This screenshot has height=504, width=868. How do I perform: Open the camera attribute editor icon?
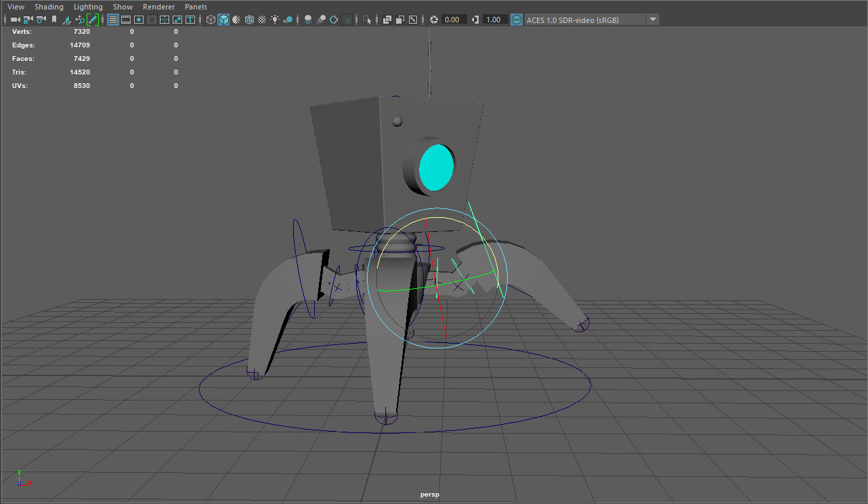(x=39, y=19)
